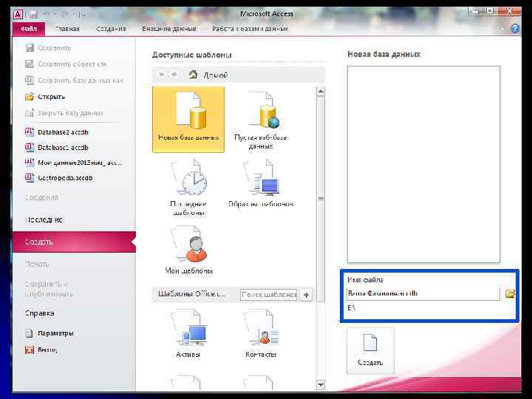532x399 pixels.
Task: Click Выход to exit Access
Action: coord(41,349)
